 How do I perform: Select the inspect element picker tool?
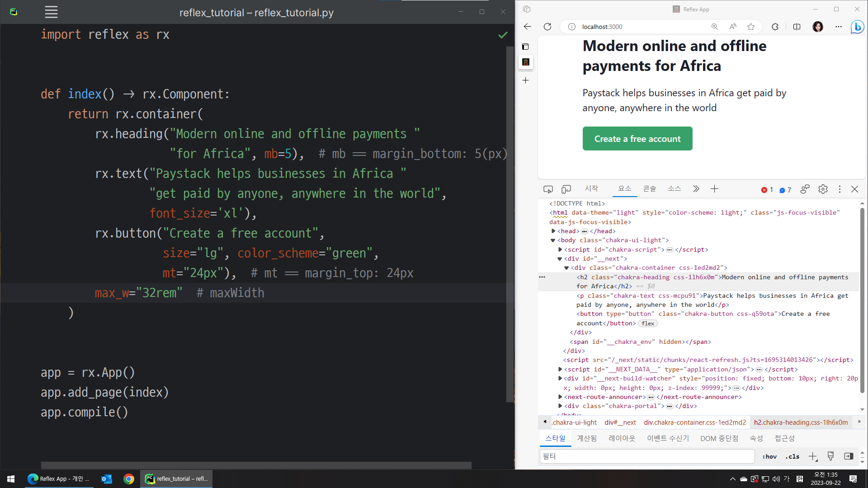coord(548,189)
